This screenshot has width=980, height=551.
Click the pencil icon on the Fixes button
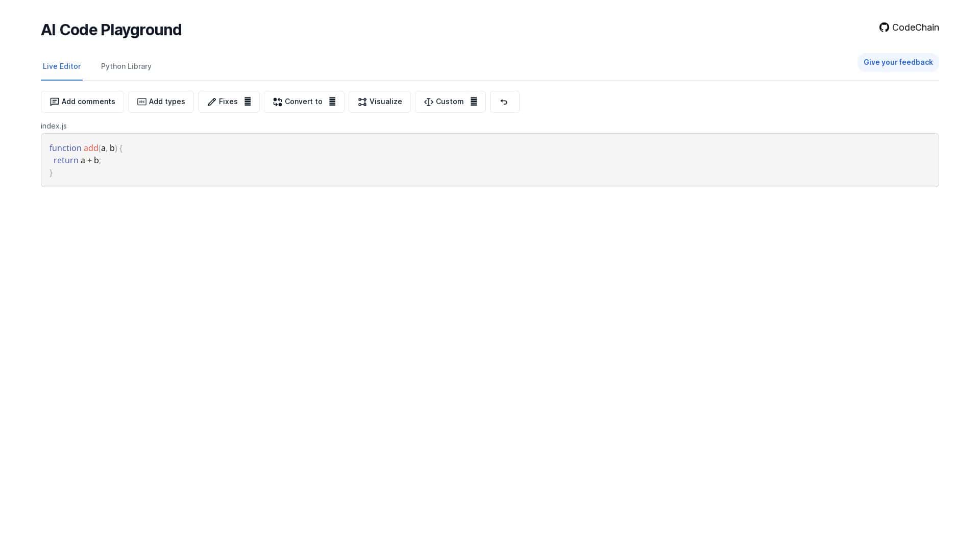click(x=212, y=102)
